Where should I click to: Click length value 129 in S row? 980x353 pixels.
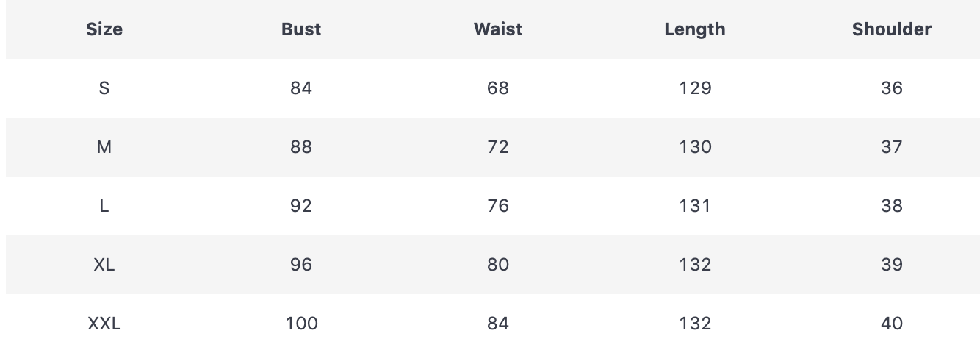(x=695, y=88)
